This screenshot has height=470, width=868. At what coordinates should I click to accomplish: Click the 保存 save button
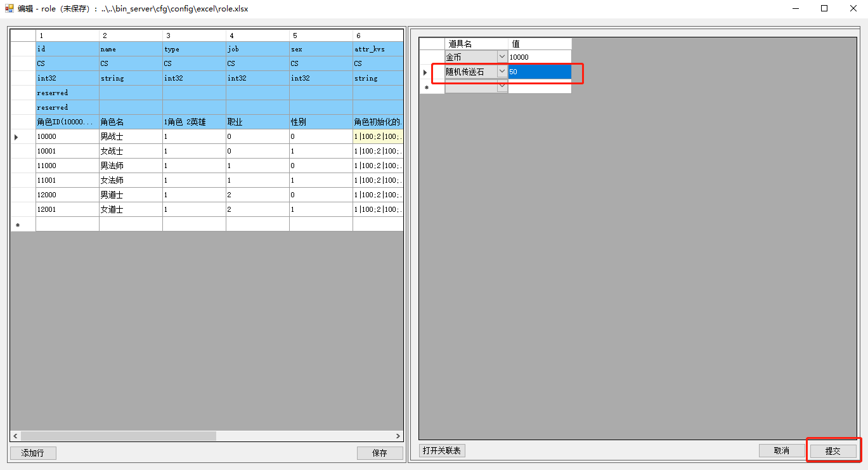[x=379, y=453]
